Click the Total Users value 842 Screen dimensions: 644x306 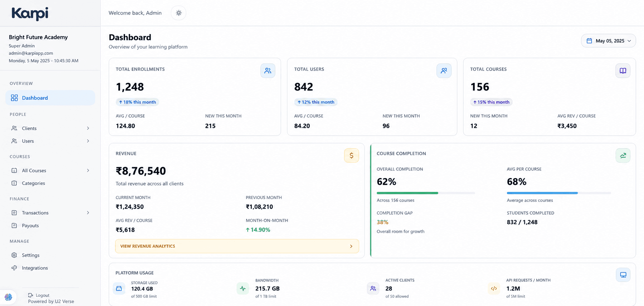pyautogui.click(x=304, y=87)
